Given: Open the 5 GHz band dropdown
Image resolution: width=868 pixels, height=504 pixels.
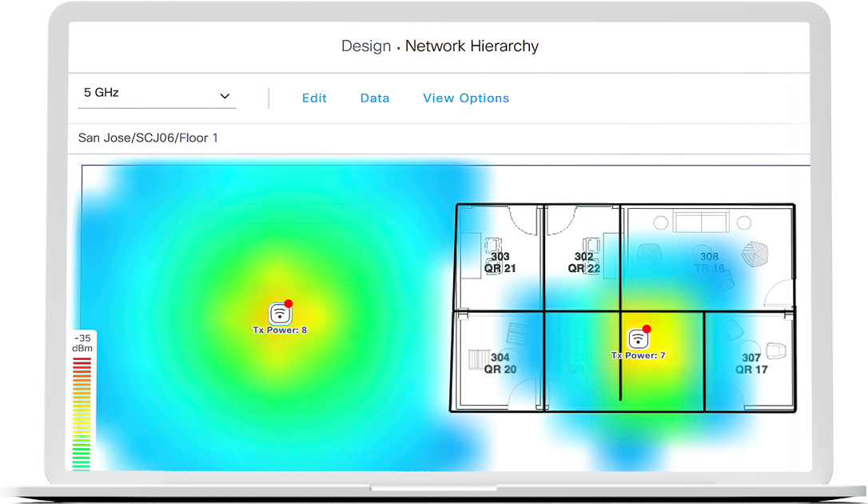Looking at the screenshot, I should pyautogui.click(x=157, y=94).
